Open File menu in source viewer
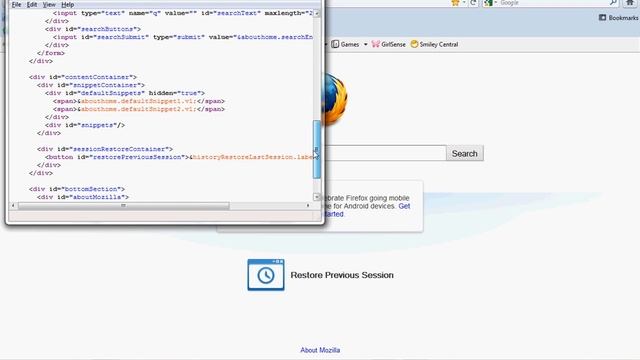Viewport: 640px width, 360px height. (x=16, y=4)
